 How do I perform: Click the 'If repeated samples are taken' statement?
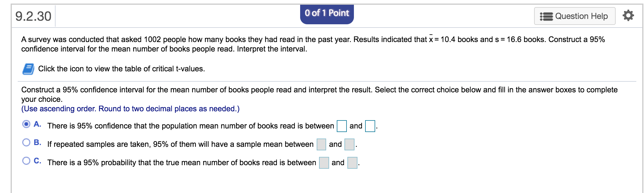(180, 144)
